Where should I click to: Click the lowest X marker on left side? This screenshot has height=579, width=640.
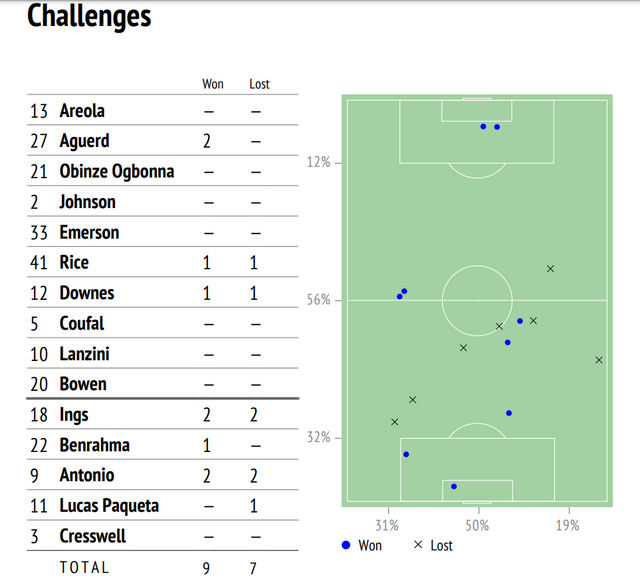[394, 422]
